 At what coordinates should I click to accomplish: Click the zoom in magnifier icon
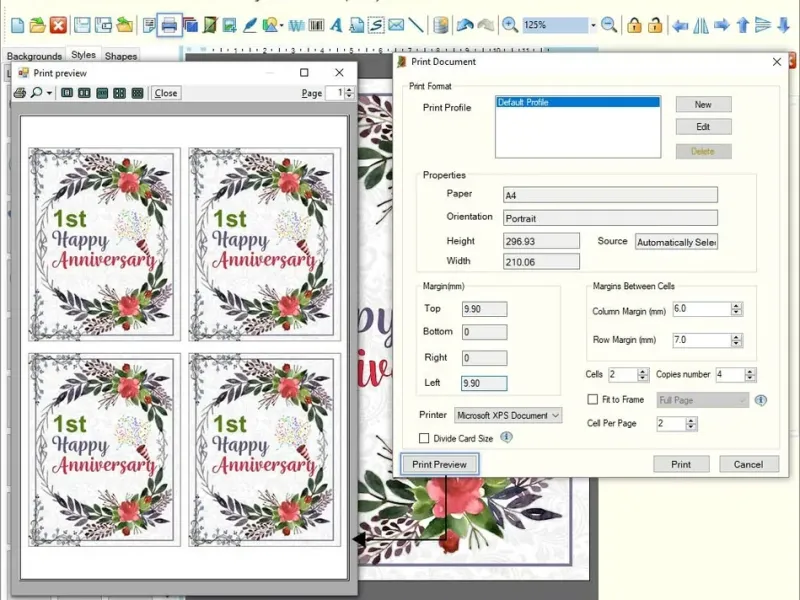pos(510,25)
